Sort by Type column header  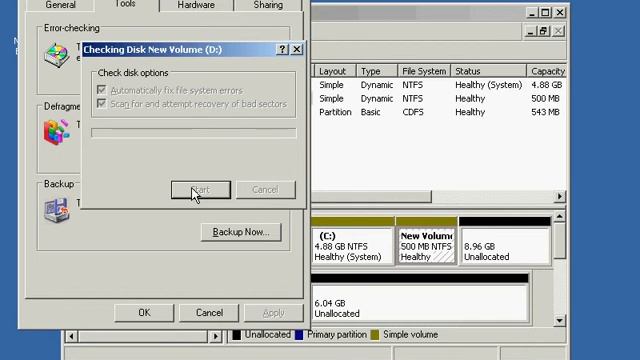377,71
